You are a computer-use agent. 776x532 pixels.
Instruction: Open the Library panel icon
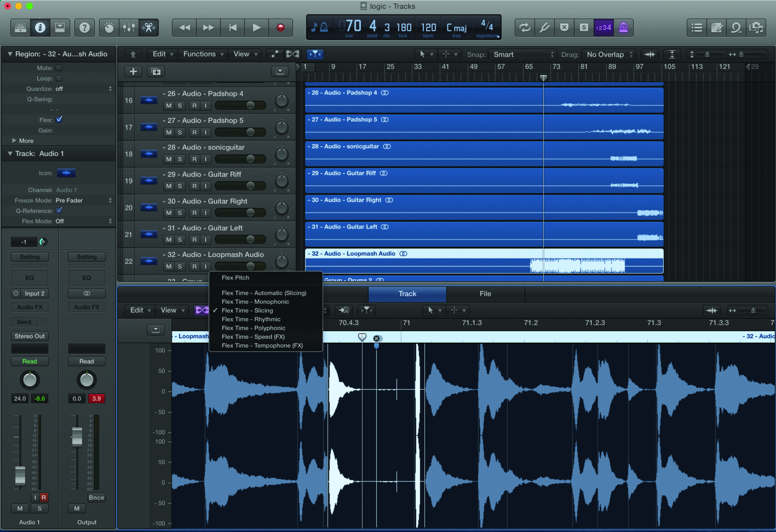pyautogui.click(x=19, y=27)
